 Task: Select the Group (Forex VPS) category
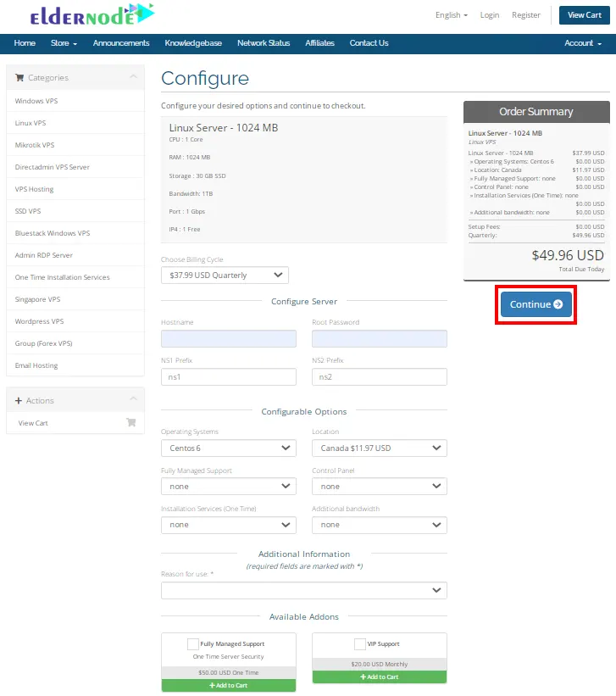tap(75, 343)
